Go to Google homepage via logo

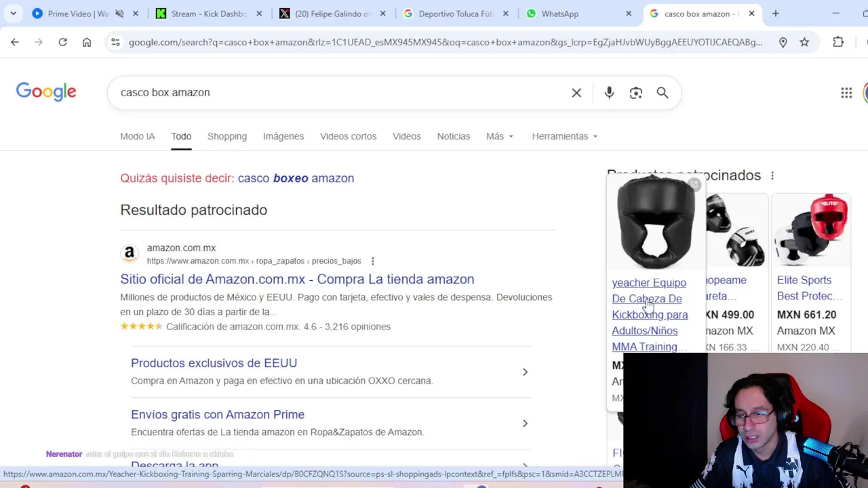tap(46, 92)
